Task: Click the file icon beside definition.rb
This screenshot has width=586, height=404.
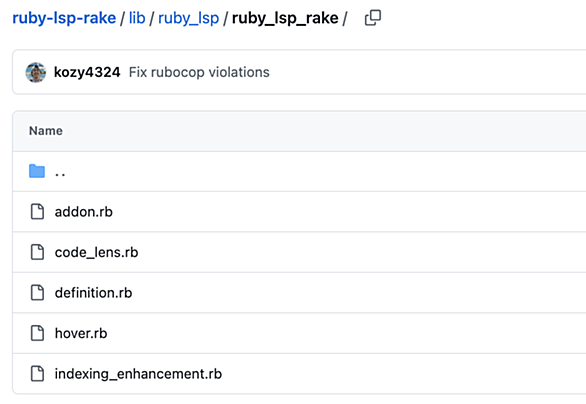Action: coord(37,293)
